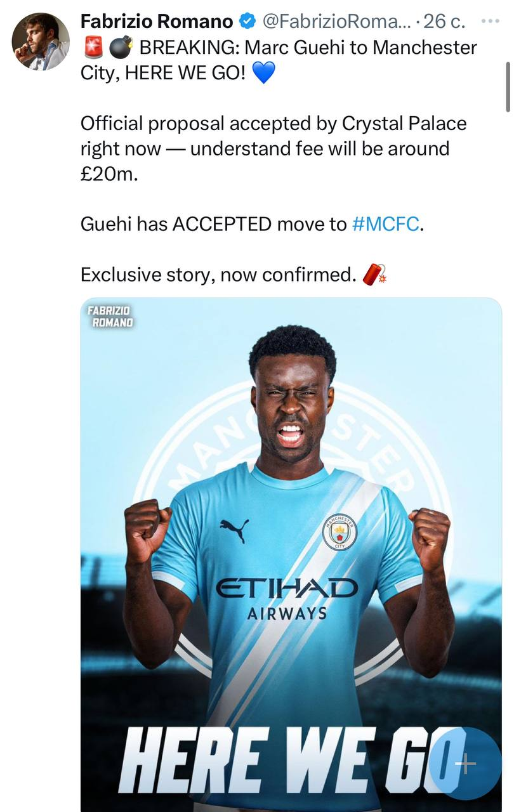The width and height of the screenshot is (514, 812).
Task: Click the bomb emoji before BREAKING
Action: coord(121,48)
